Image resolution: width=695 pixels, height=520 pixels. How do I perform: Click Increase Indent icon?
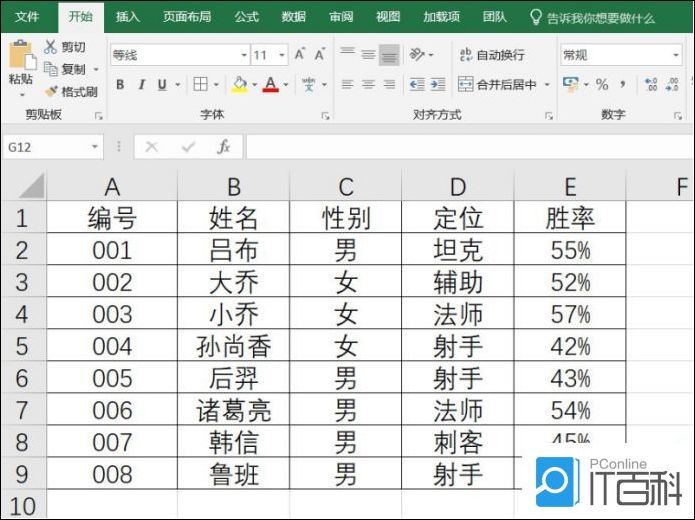coord(438,84)
